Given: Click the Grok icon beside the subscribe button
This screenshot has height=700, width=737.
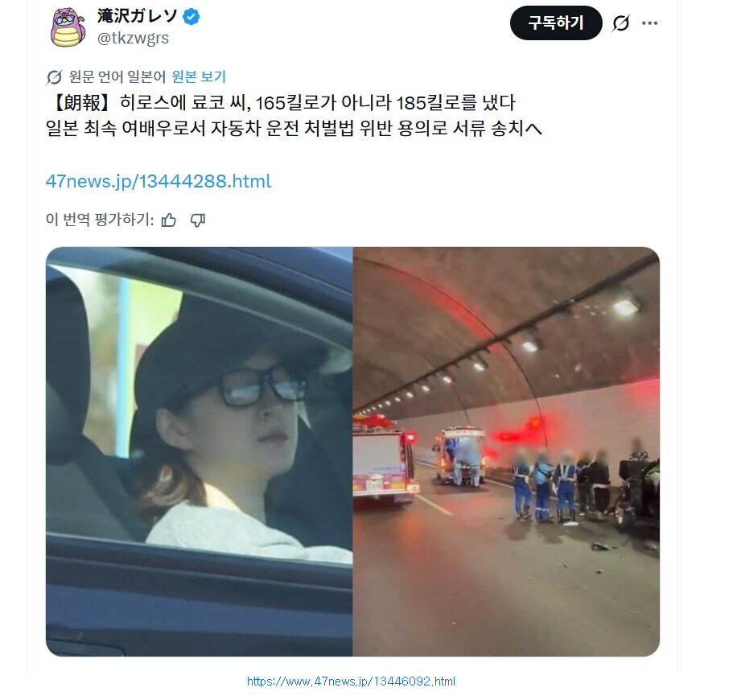Looking at the screenshot, I should click(621, 23).
